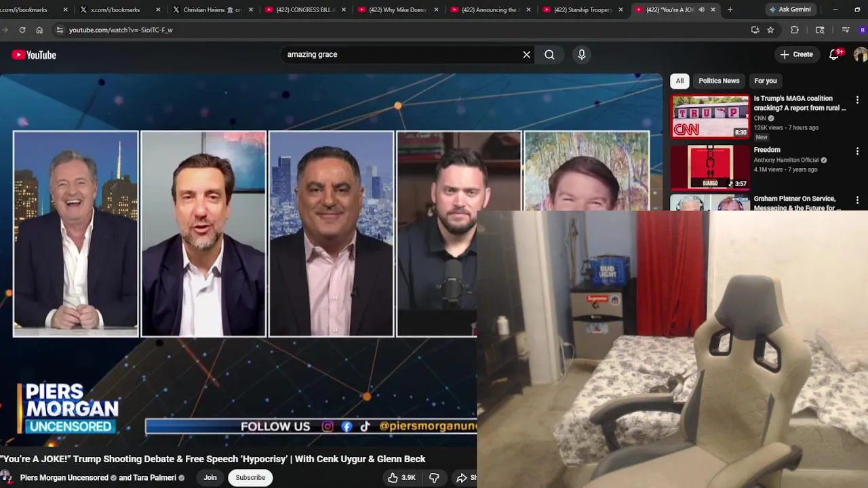This screenshot has height=488, width=868.
Task: Mute the playing tab via speaker icon
Action: click(x=701, y=9)
